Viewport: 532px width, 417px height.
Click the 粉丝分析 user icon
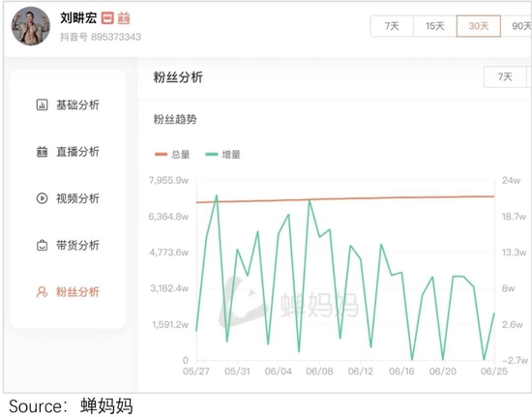click(42, 292)
